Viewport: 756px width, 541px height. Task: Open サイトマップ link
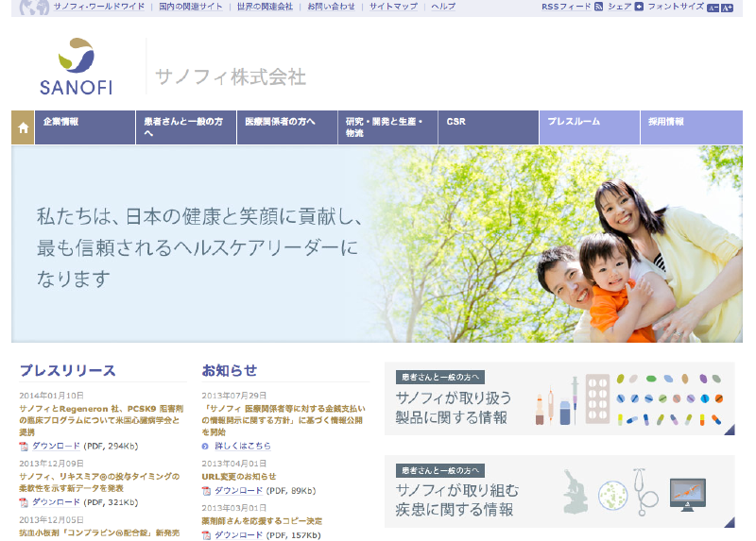tap(393, 7)
